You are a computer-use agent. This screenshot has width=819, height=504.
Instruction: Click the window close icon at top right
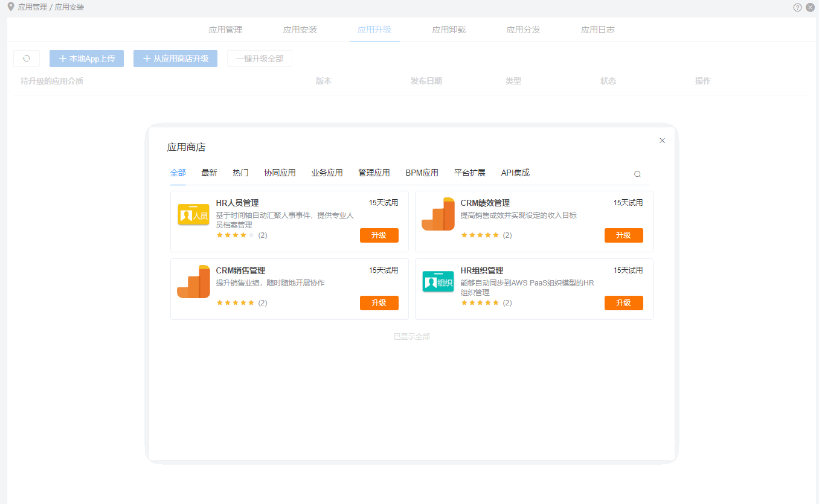[810, 7]
